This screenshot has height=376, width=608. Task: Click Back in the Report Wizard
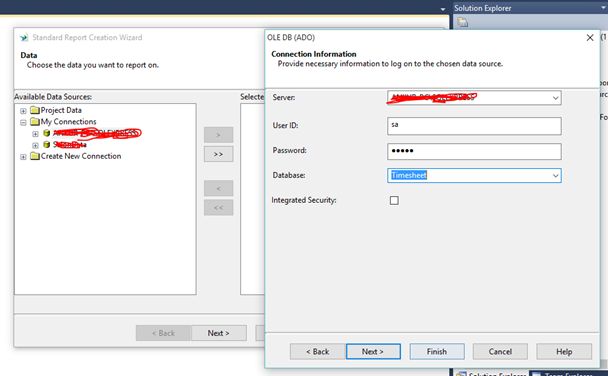(x=163, y=333)
